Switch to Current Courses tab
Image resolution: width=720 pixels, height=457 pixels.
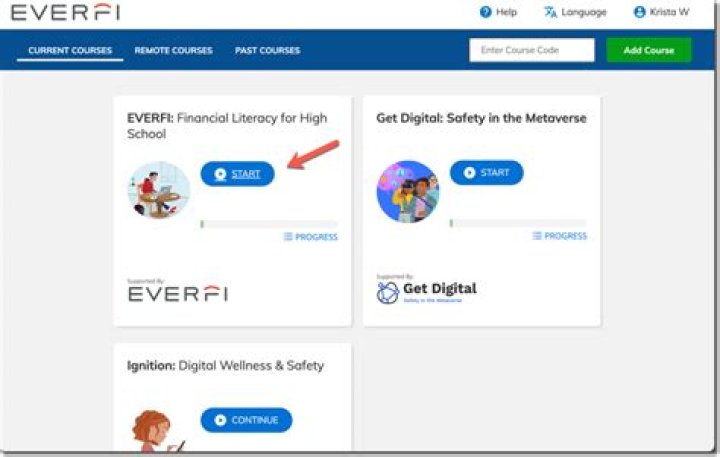(70, 51)
